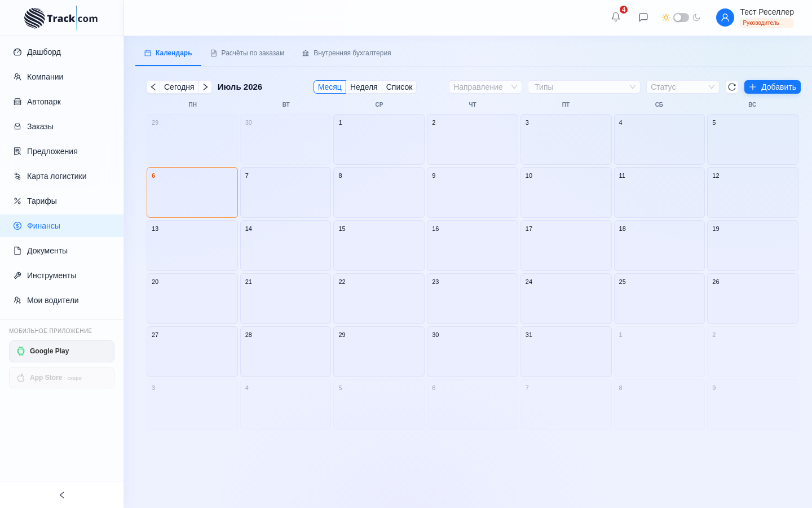Screen dimensions: 812x508
Task: Open the chat messages icon
Action: [643, 17]
